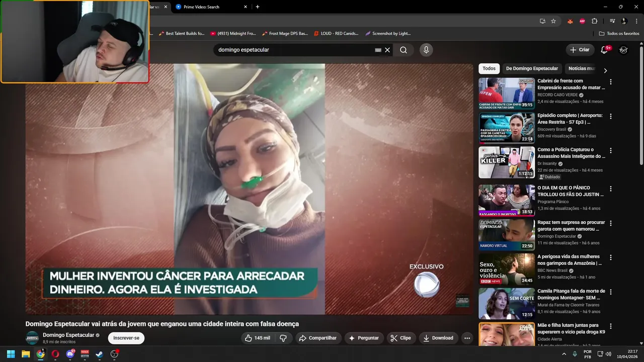Click Criar create button
Viewport: 644px width, 362px height.
(x=579, y=50)
